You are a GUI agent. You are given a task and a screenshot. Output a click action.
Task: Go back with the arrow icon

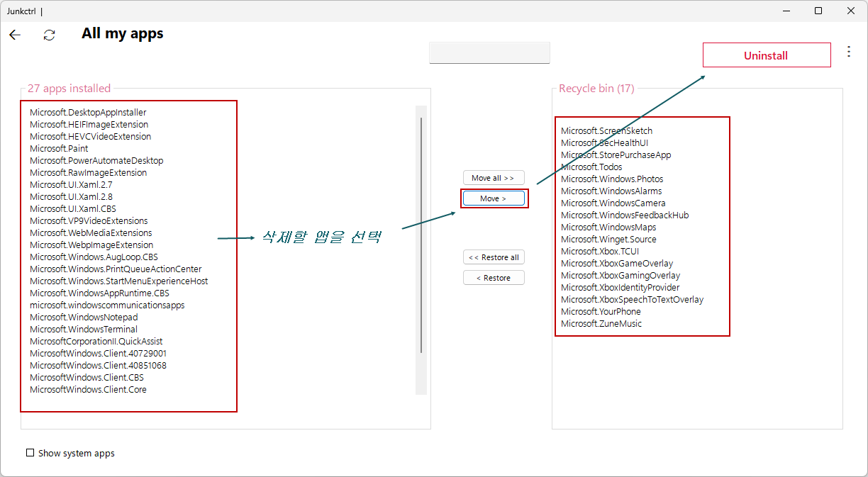pos(15,35)
